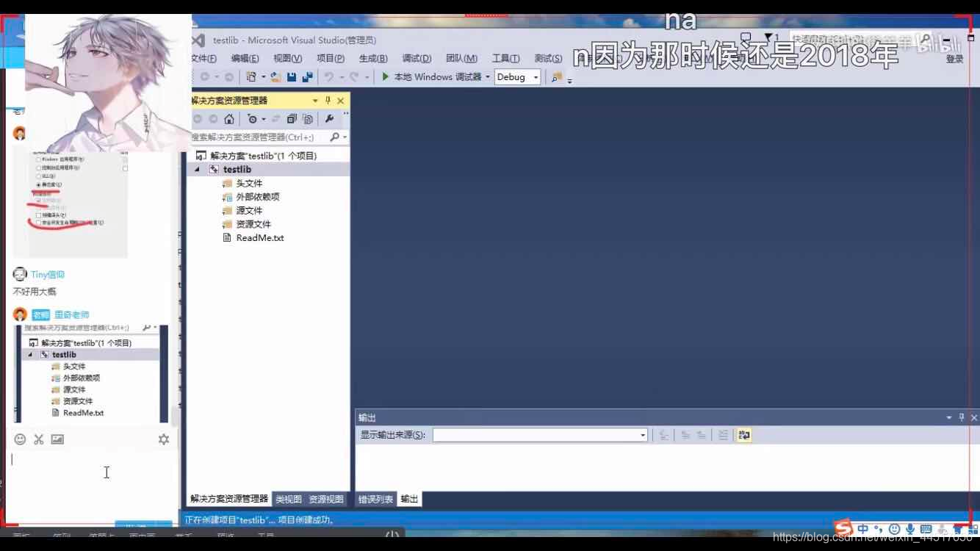
Task: Open the 团队(M) menu
Action: coord(461,58)
